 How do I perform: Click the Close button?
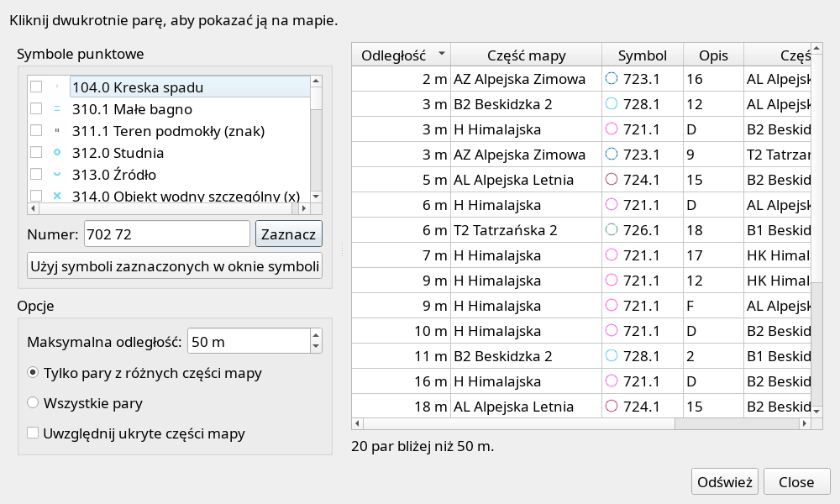click(796, 481)
